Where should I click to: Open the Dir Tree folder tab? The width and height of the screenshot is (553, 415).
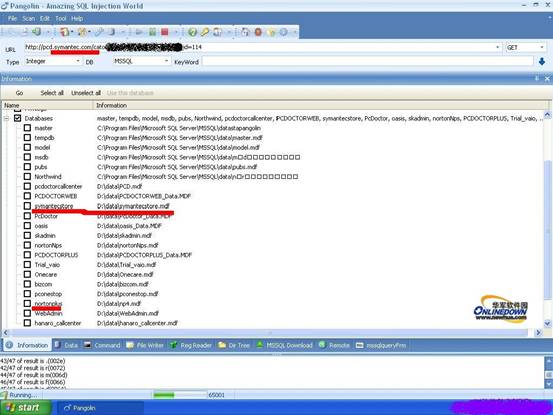[234, 345]
